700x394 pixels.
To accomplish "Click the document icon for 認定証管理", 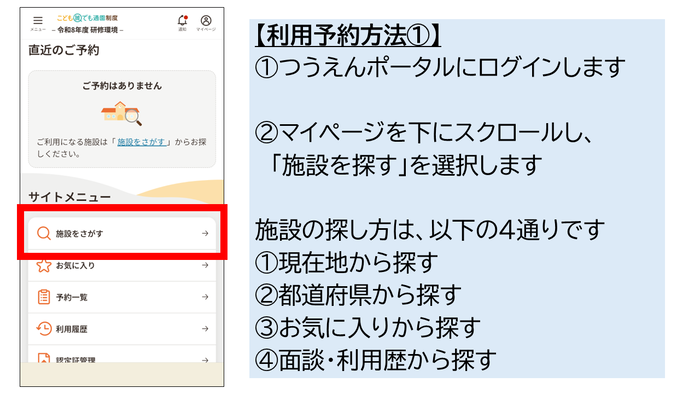I will (x=44, y=358).
